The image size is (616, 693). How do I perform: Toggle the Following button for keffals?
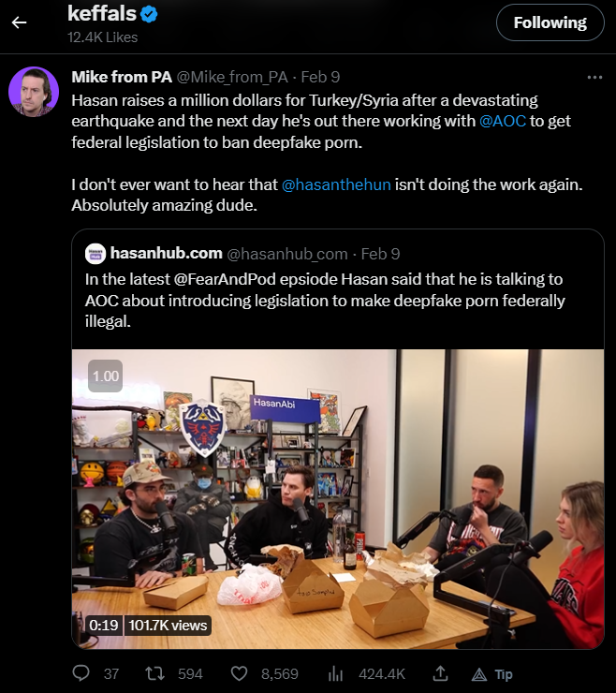coord(550,22)
